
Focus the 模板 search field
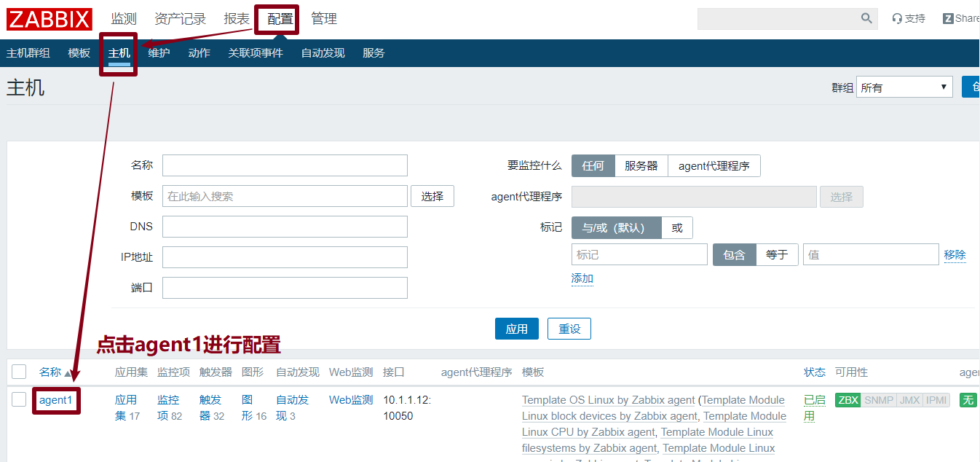pyautogui.click(x=285, y=196)
